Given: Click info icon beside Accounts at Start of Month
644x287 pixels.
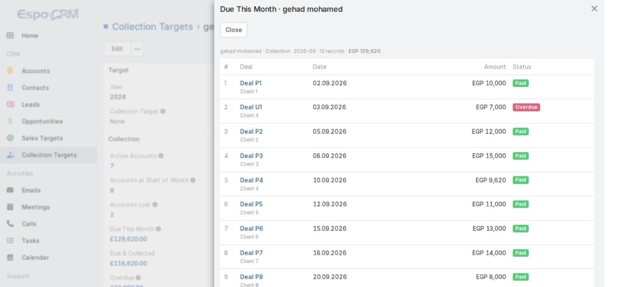Looking at the screenshot, I should coord(193,180).
